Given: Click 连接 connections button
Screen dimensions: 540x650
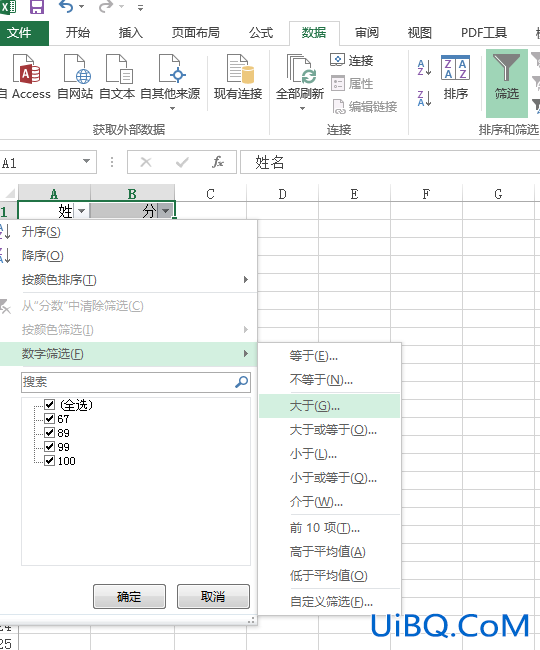Looking at the screenshot, I should click(x=351, y=61).
